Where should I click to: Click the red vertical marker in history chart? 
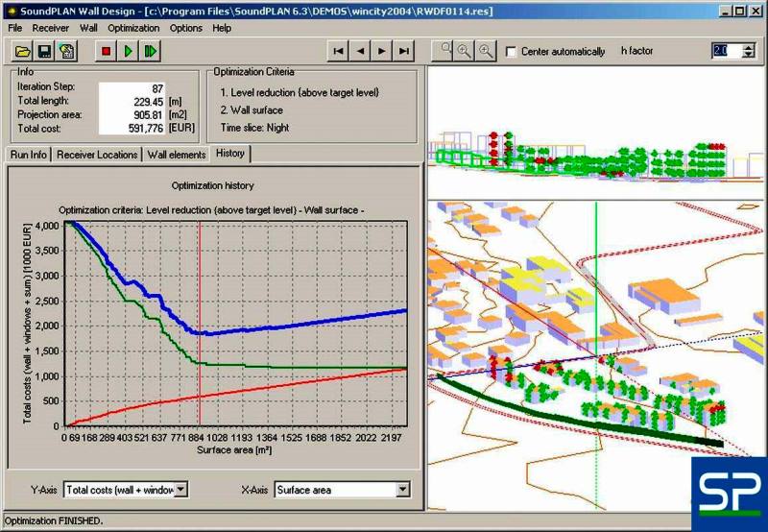200,324
